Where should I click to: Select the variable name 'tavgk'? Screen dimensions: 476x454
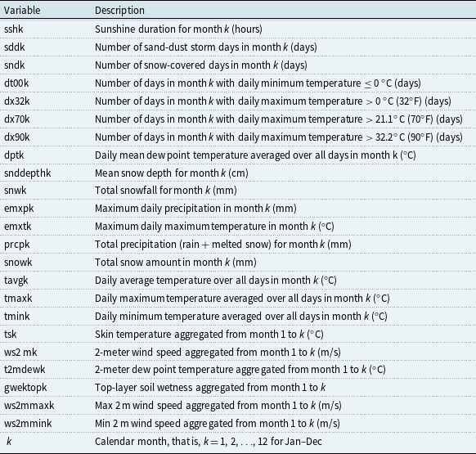pyautogui.click(x=16, y=280)
